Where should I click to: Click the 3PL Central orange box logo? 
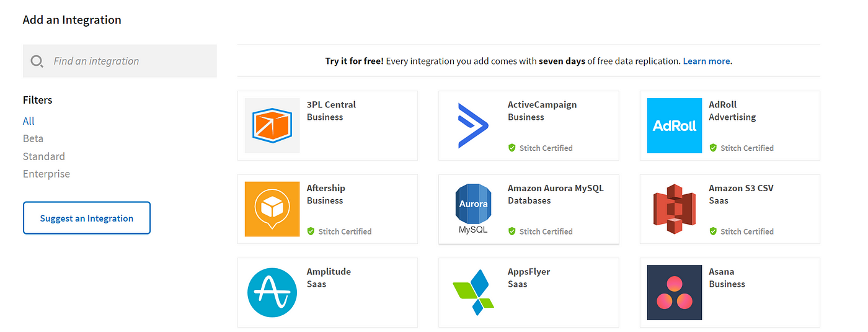click(272, 125)
